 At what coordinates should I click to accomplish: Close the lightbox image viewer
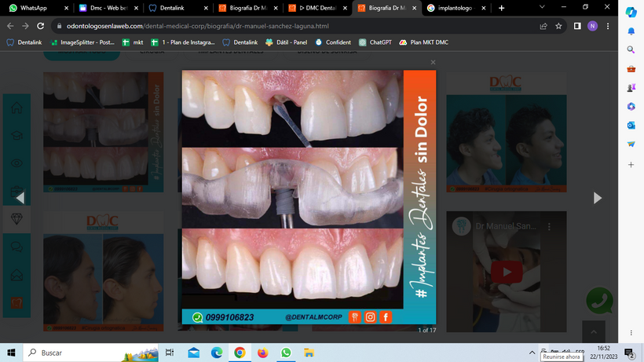[433, 62]
